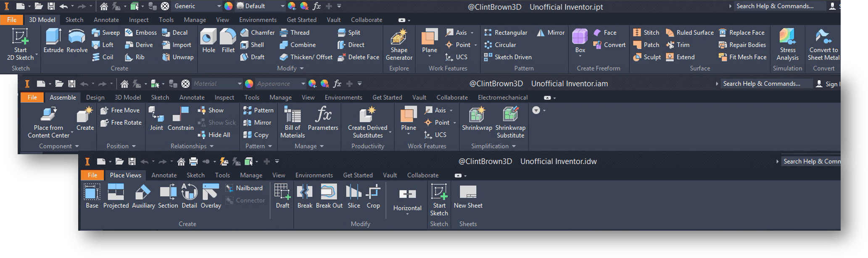Click Hide All relationships
Screen dimensions: 868x258
[214, 134]
